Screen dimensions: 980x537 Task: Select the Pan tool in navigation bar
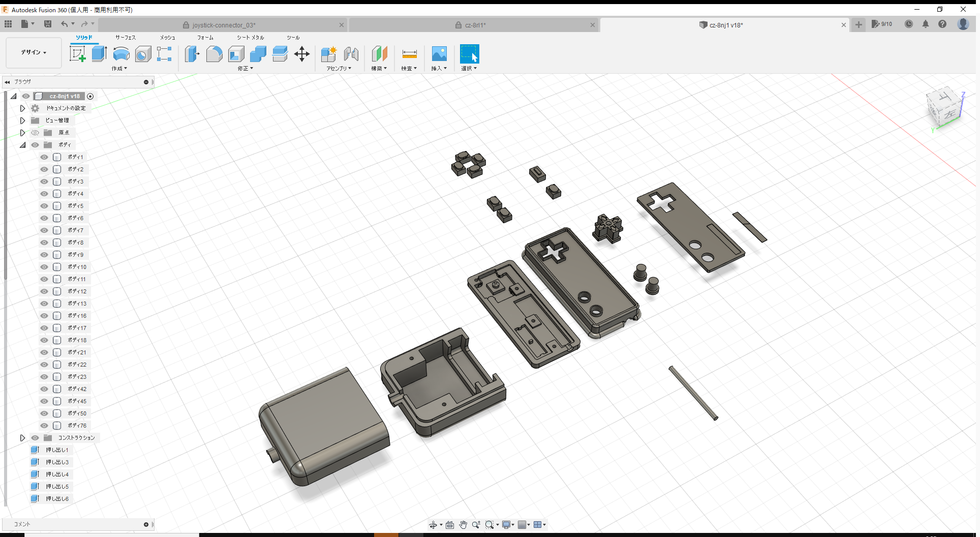(x=463, y=524)
